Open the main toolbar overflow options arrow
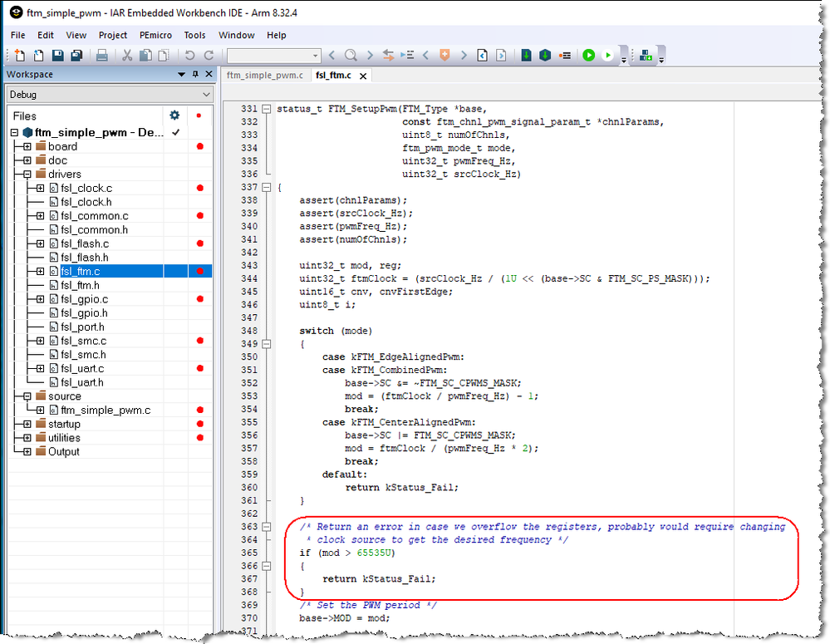 (624, 58)
